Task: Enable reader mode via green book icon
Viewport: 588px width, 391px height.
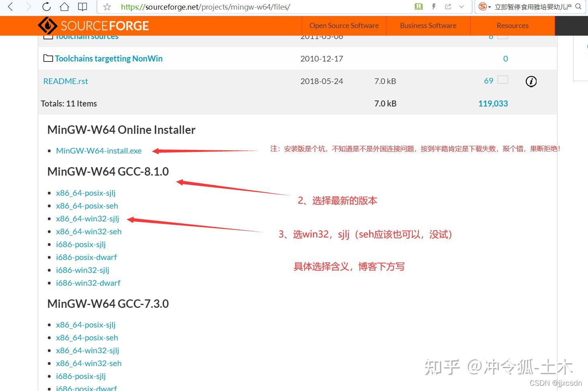Action: click(x=418, y=6)
